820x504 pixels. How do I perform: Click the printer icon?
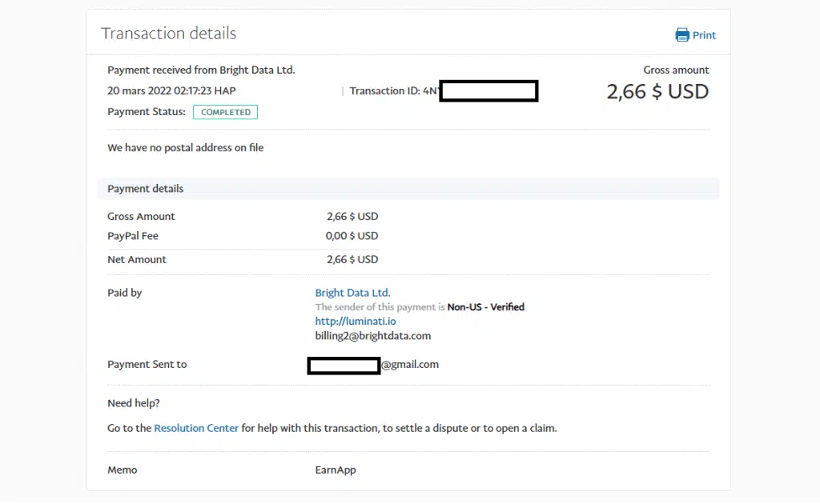click(x=682, y=35)
